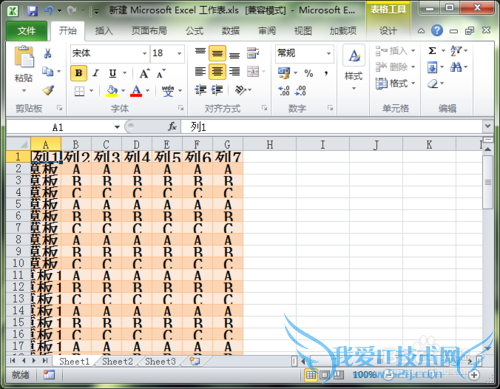The width and height of the screenshot is (500, 389).
Task: Open the table tools Design tab
Action: click(x=388, y=31)
